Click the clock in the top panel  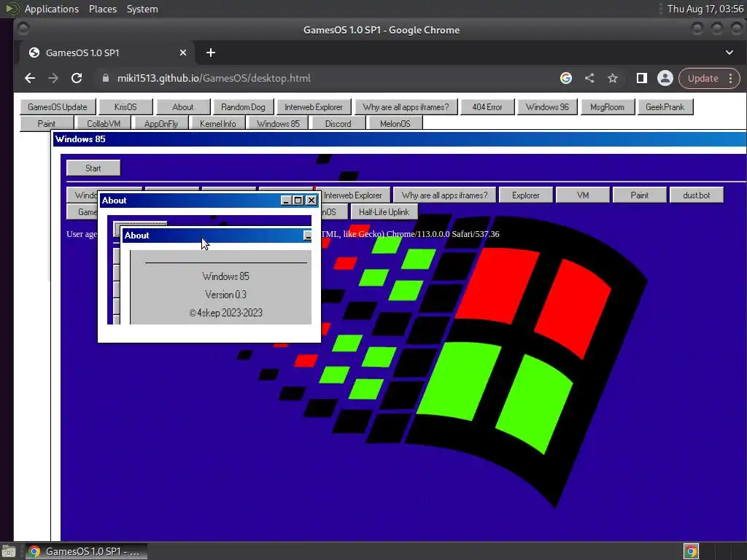[705, 9]
